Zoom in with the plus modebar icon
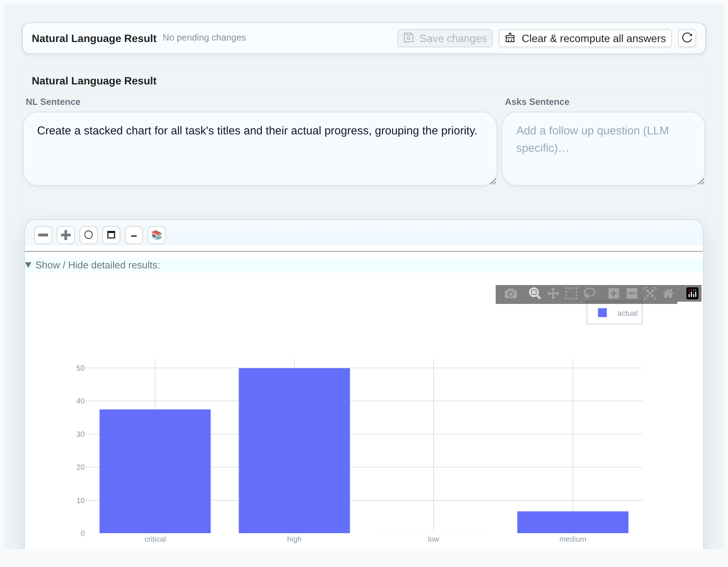The image size is (728, 567). (614, 293)
